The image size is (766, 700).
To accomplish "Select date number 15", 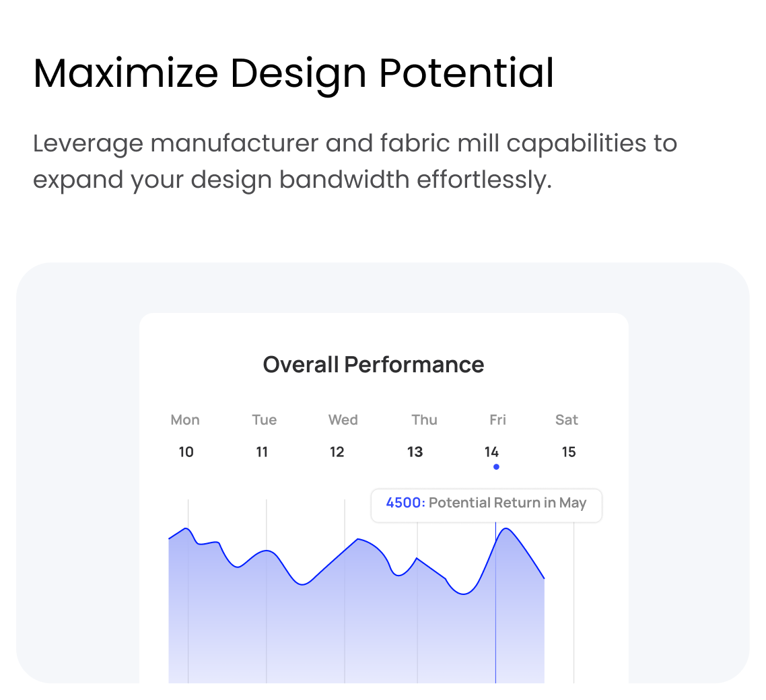I will point(569,452).
